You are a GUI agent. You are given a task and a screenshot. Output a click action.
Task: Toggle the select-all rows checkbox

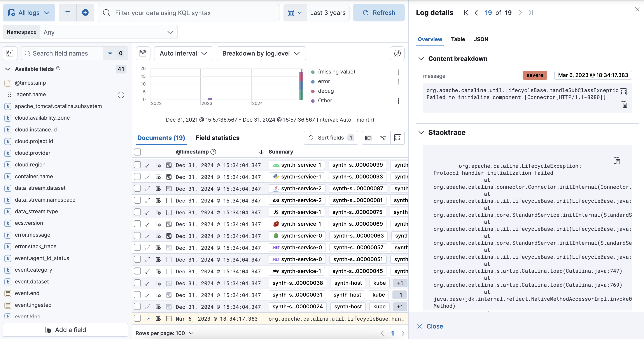pyautogui.click(x=137, y=152)
